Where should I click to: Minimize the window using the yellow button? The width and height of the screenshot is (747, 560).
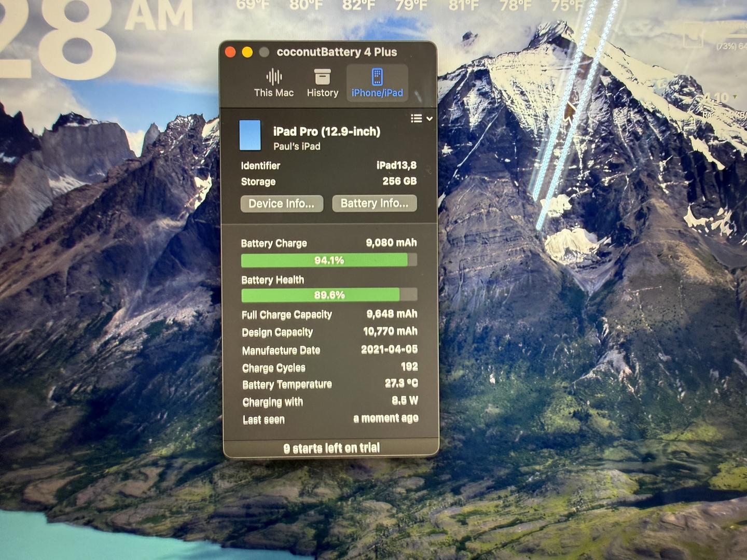[x=247, y=52]
